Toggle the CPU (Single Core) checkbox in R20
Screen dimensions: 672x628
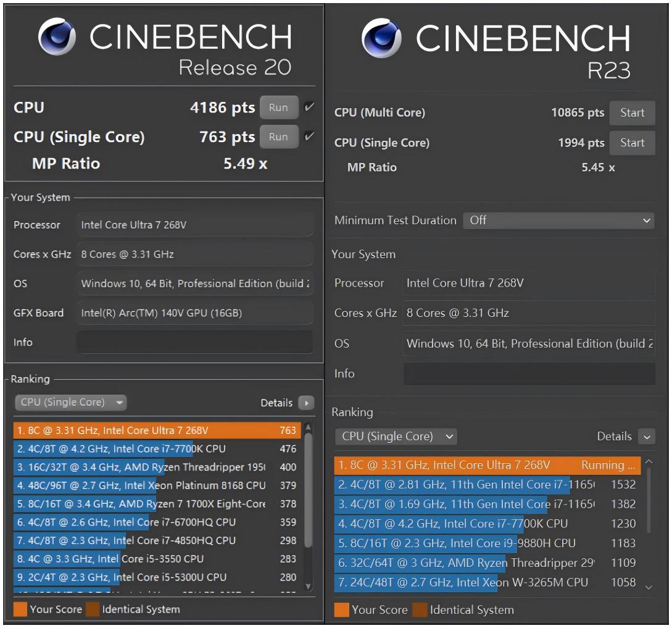point(309,136)
